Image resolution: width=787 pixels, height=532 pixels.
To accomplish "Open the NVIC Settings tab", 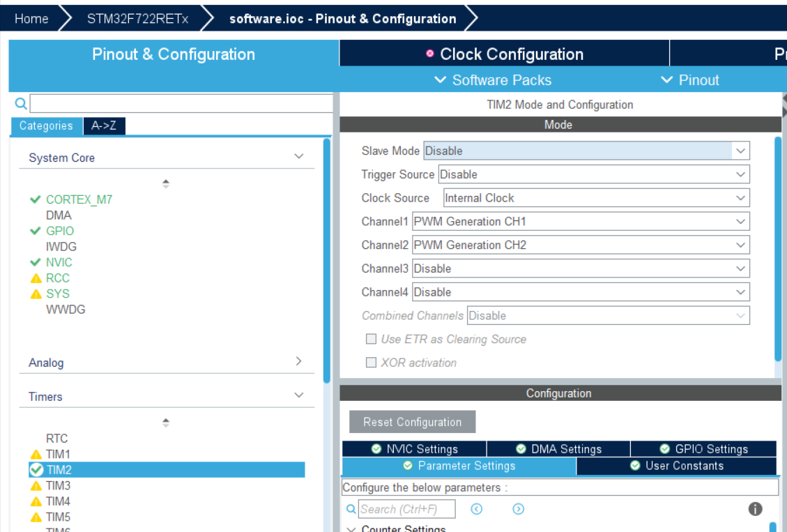I will pyautogui.click(x=414, y=449).
